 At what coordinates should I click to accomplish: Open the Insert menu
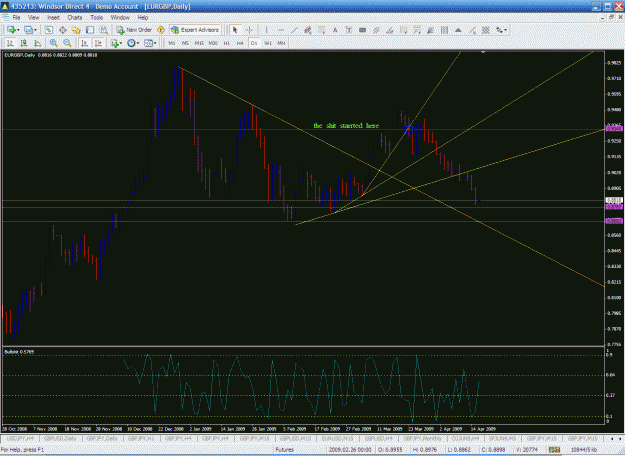(53, 18)
